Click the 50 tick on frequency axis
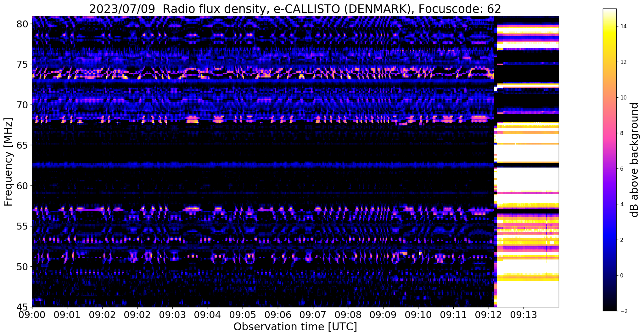The width and height of the screenshot is (644, 336). (x=23, y=267)
